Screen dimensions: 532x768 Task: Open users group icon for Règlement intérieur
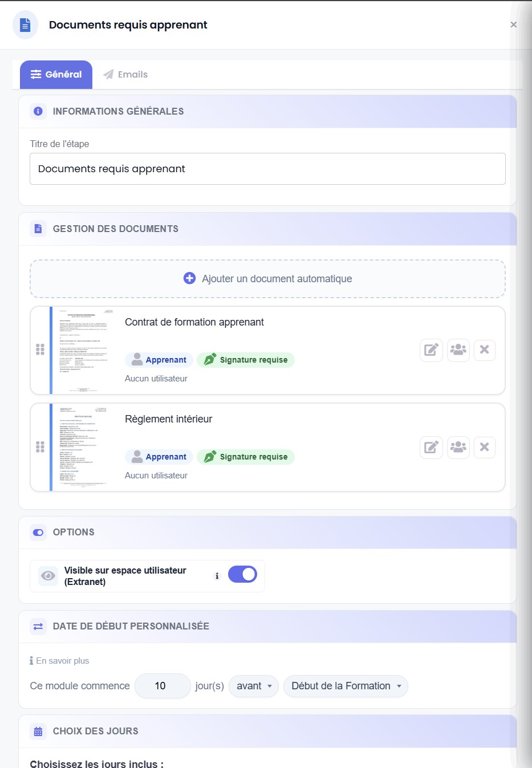point(458,447)
